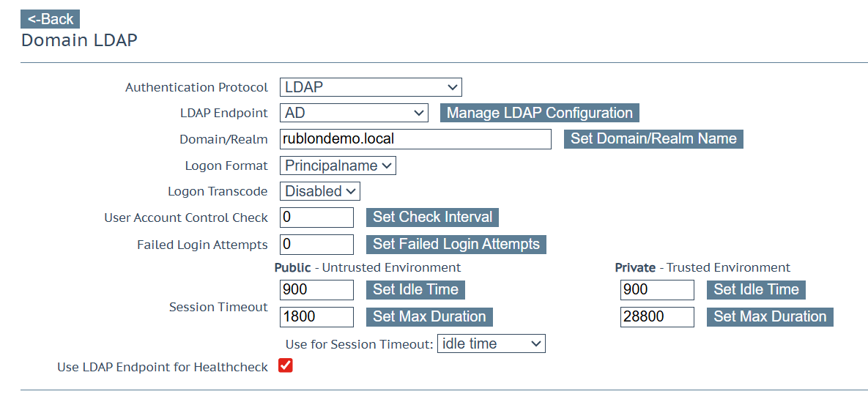This screenshot has width=868, height=405.
Task: Click Private max duration field showing 28800
Action: [657, 317]
